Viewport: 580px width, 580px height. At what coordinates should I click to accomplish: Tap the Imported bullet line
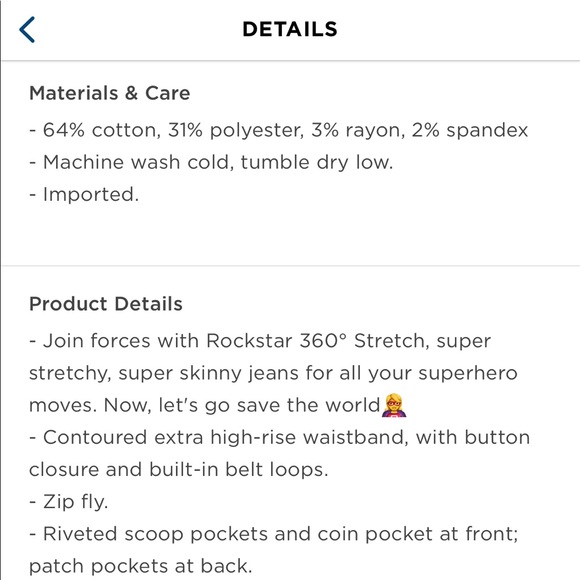[84, 194]
